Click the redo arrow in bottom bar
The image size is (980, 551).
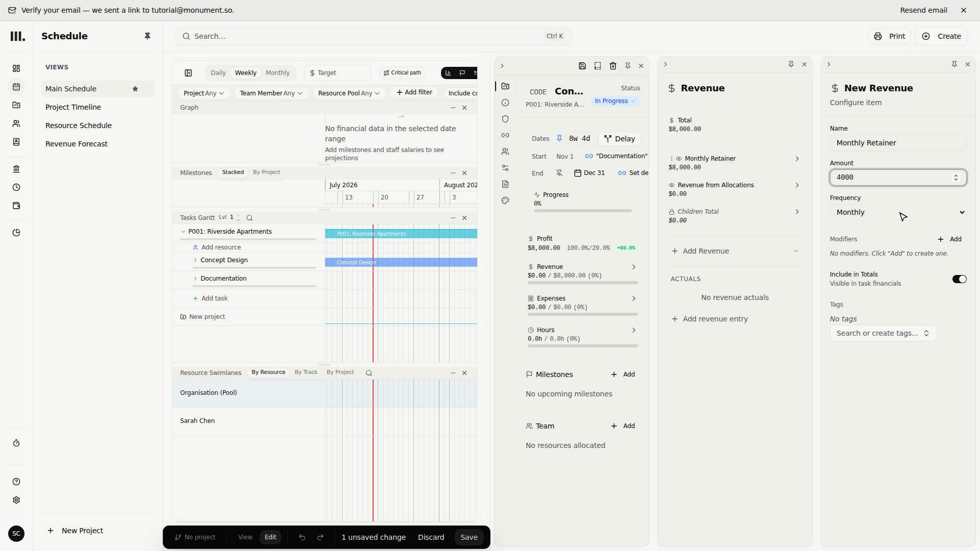tap(321, 537)
